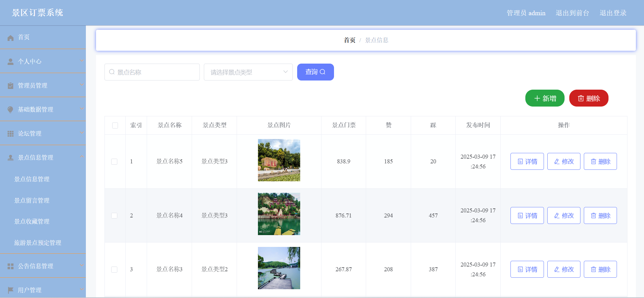
Task: Click the 景点名称4 name cell
Action: coord(169,215)
